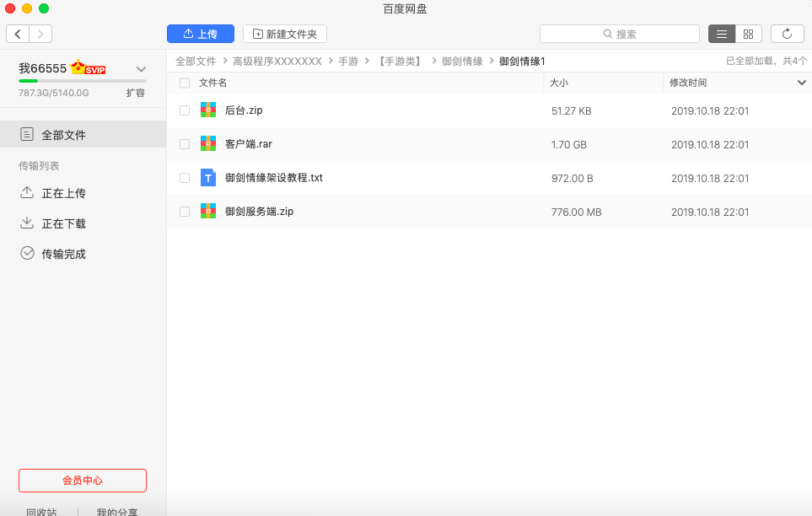Select the checkbox next to 御剑服务端.zip
The width and height of the screenshot is (812, 516).
[x=185, y=212]
